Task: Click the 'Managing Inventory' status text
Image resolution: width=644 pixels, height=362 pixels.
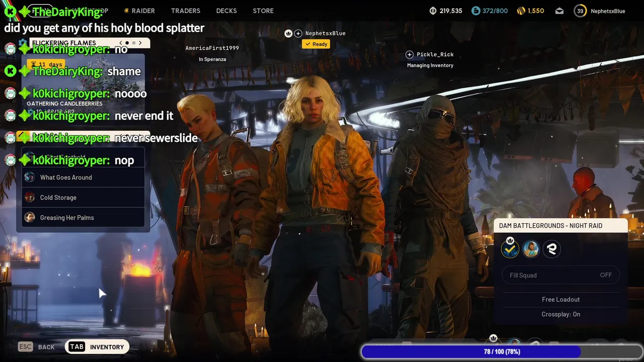Action: pyautogui.click(x=430, y=65)
